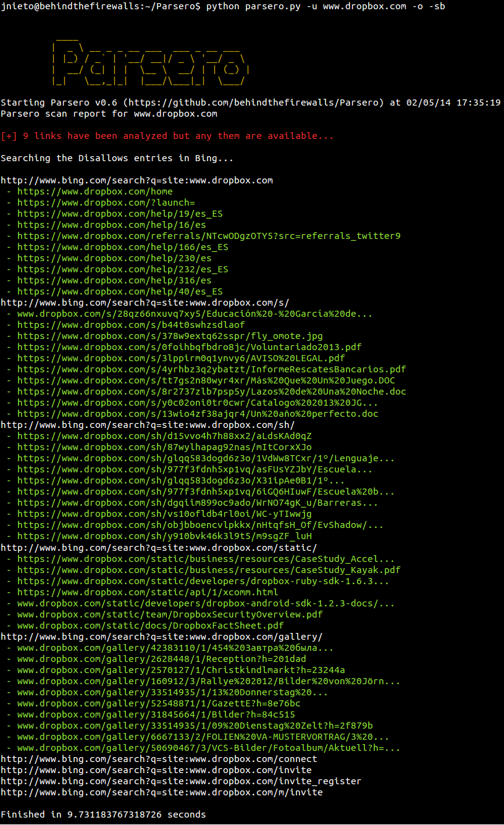Open the CaseStudy_Kayak.pdf link

(x=209, y=569)
